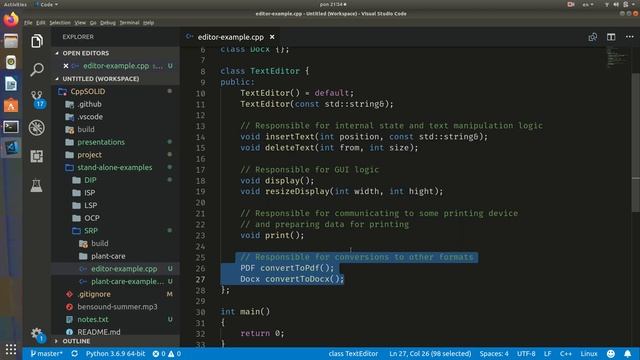
Task: Open the Search view in activity bar
Action: 37,69
